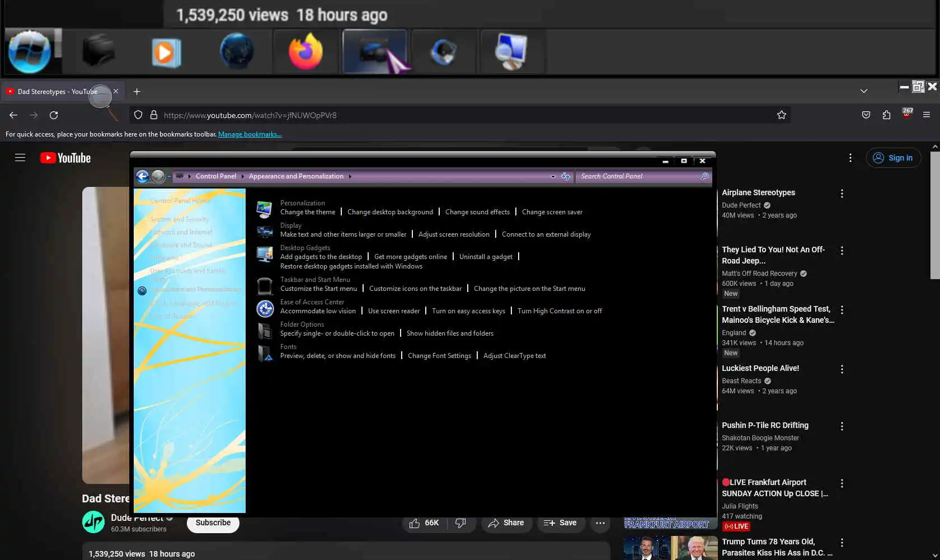Screen dimensions: 940x560
Task: Click the Save to Pocket icon
Action: point(866,115)
